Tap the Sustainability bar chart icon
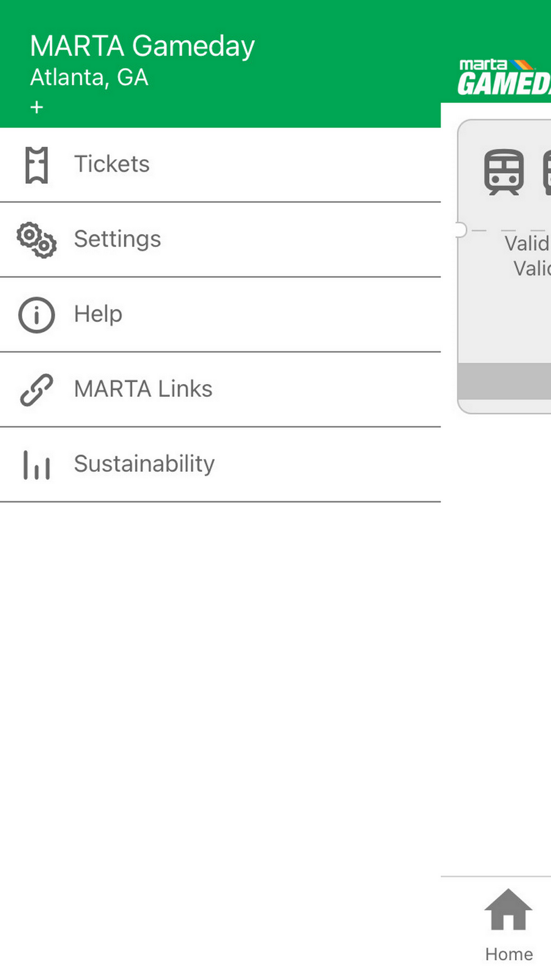 point(36,465)
